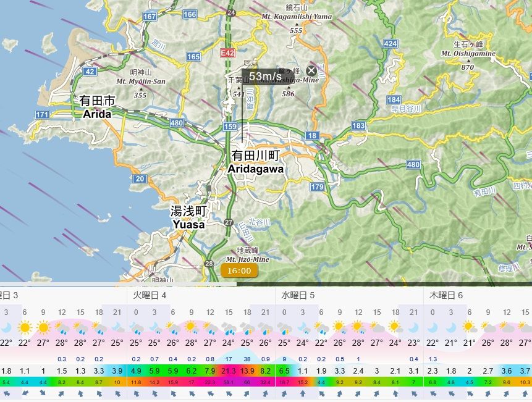Click the sun-with-cloud icon at 水曜日 18:00

pos(395,328)
